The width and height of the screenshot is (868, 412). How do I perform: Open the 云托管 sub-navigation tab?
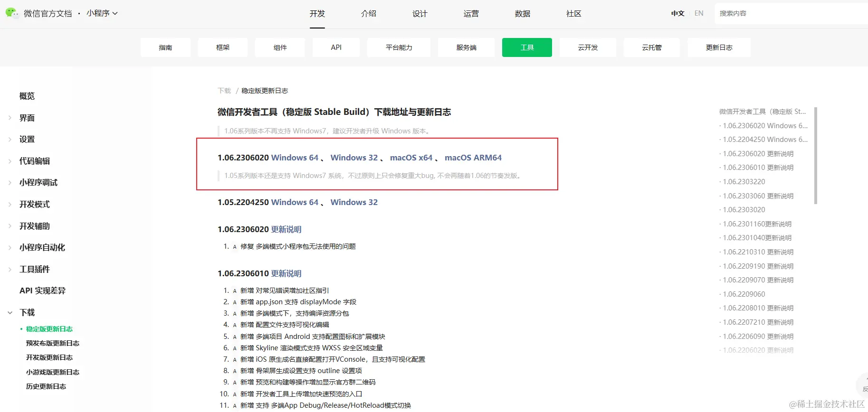(652, 47)
